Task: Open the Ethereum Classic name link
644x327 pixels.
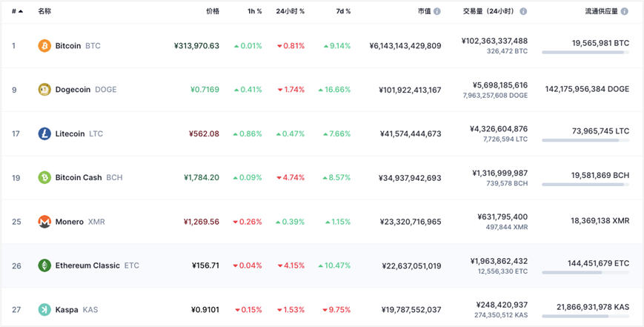Action: (x=87, y=265)
